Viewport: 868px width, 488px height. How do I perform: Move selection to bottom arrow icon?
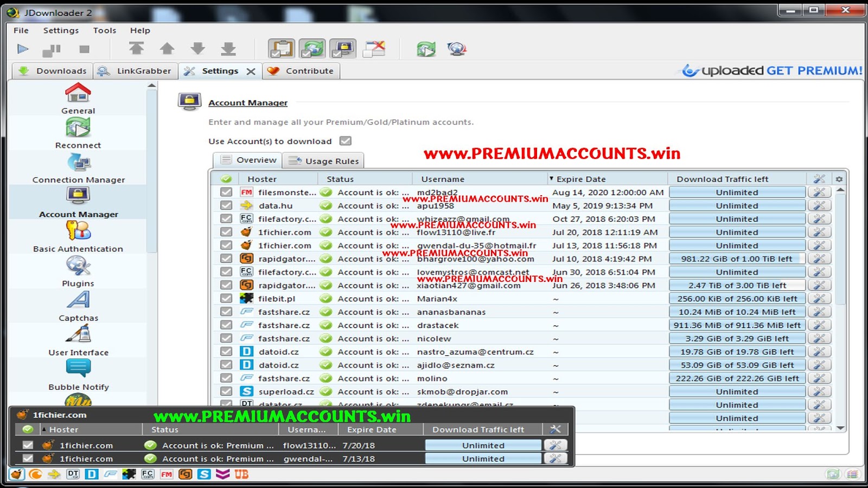pos(228,49)
